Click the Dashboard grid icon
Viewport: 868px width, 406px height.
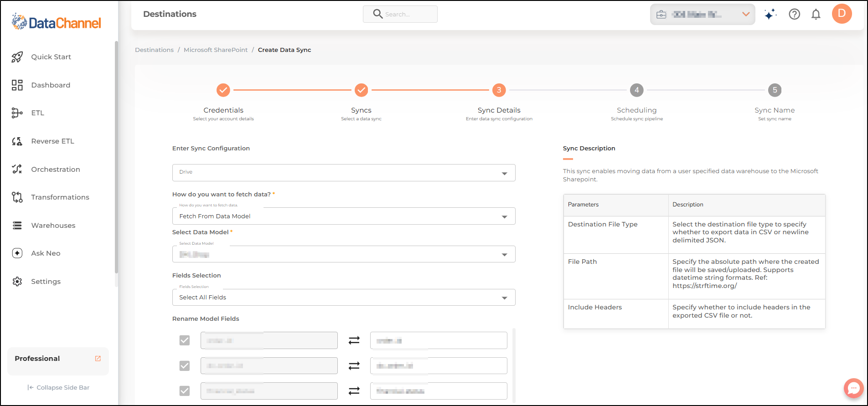tap(17, 85)
